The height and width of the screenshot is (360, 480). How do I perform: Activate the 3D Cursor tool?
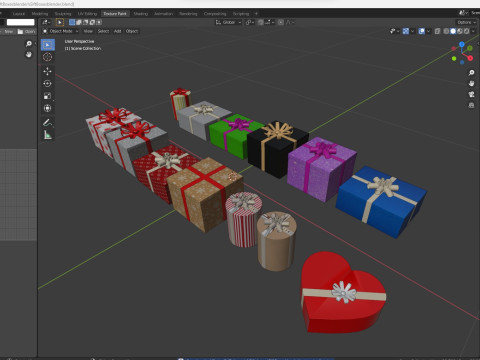[x=47, y=57]
